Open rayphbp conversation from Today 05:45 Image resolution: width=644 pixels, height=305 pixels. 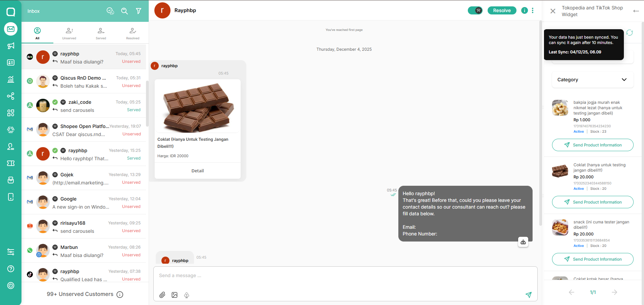click(x=84, y=57)
